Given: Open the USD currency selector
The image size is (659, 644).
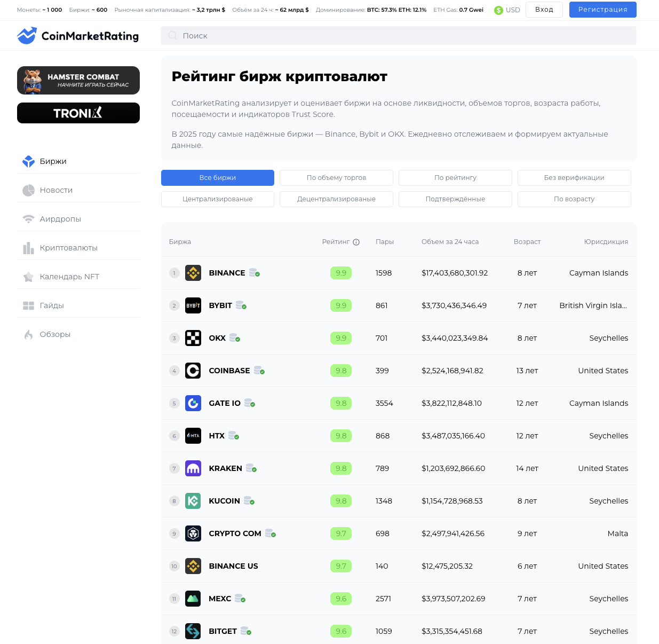Looking at the screenshot, I should pyautogui.click(x=507, y=10).
